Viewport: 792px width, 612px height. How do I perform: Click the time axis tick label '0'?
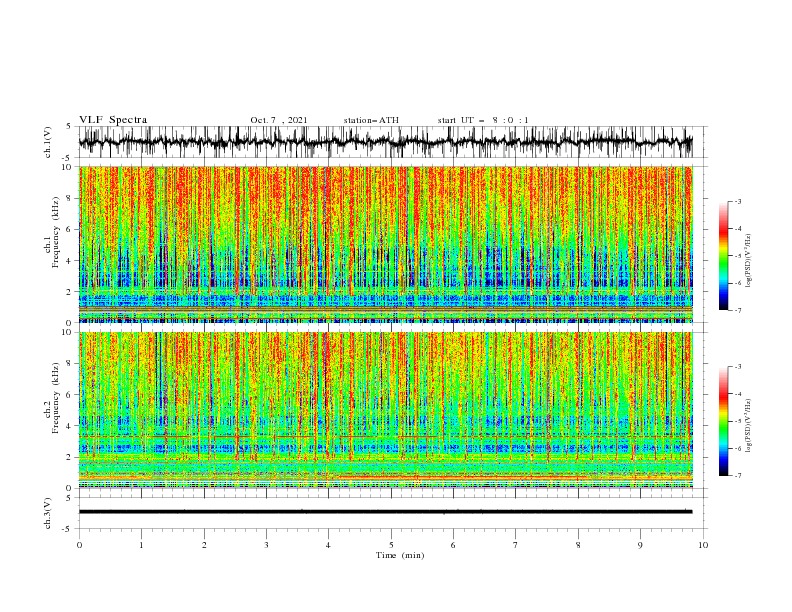[x=79, y=545]
